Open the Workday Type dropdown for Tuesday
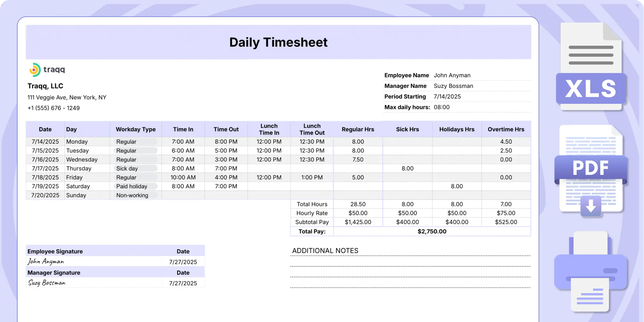This screenshot has width=644, height=322. [x=136, y=150]
